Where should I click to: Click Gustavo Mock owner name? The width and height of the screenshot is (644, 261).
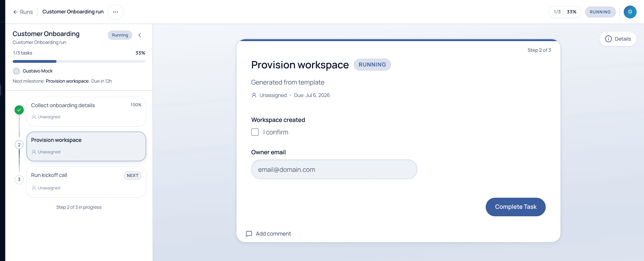coord(38,71)
